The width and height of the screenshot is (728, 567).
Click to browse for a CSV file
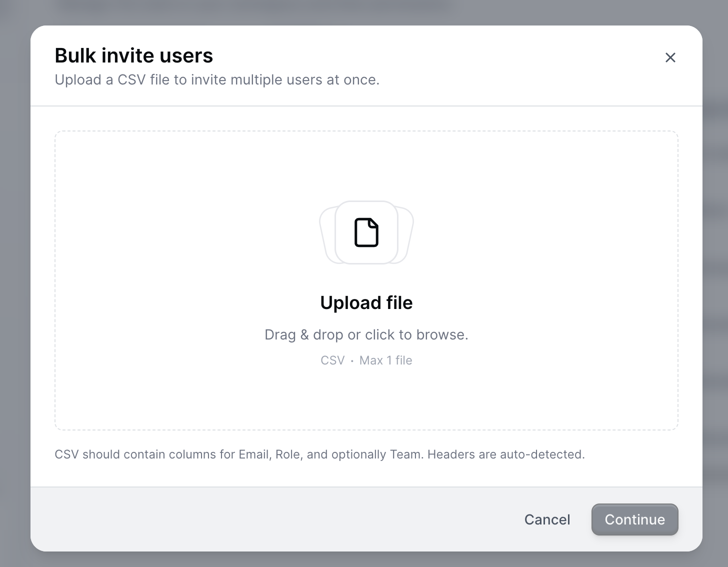(x=366, y=334)
